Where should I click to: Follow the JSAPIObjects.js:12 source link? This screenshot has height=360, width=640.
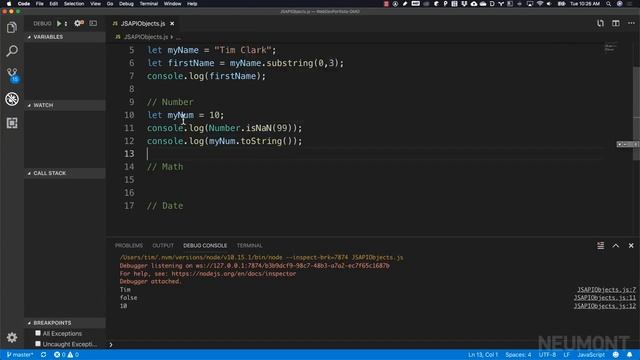tap(604, 306)
